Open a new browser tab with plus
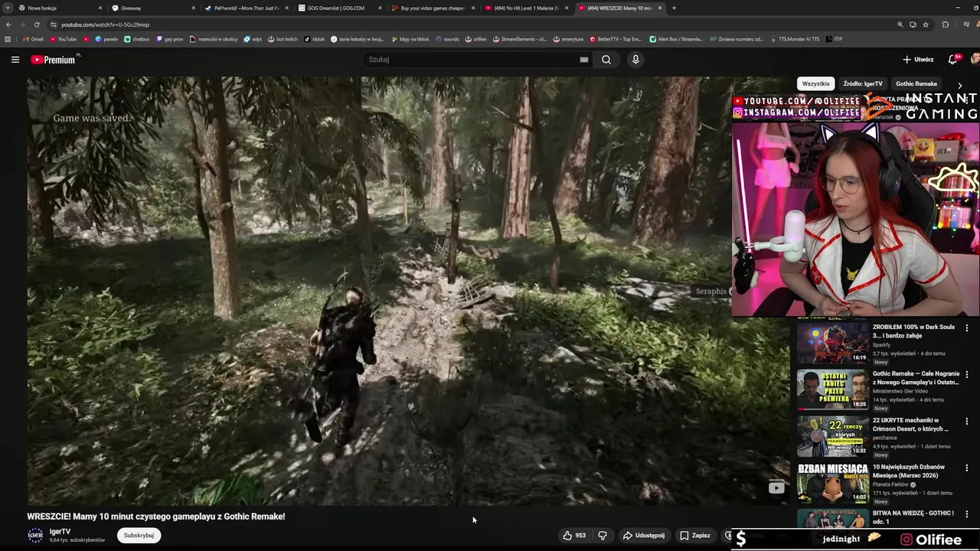Image resolution: width=980 pixels, height=551 pixels. pos(674,8)
